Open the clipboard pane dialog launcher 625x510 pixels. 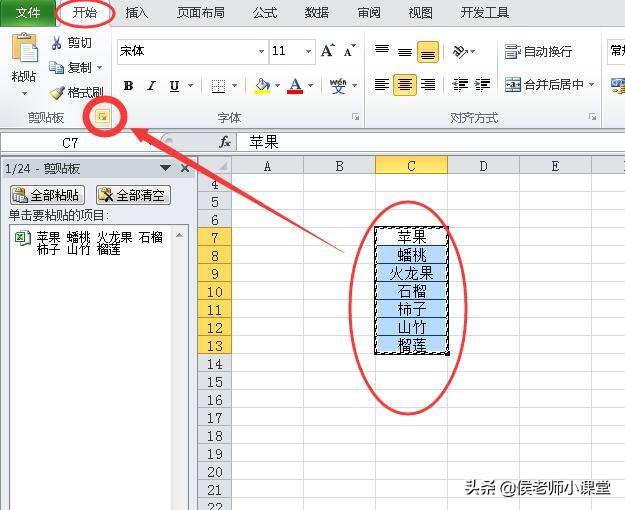tap(103, 116)
